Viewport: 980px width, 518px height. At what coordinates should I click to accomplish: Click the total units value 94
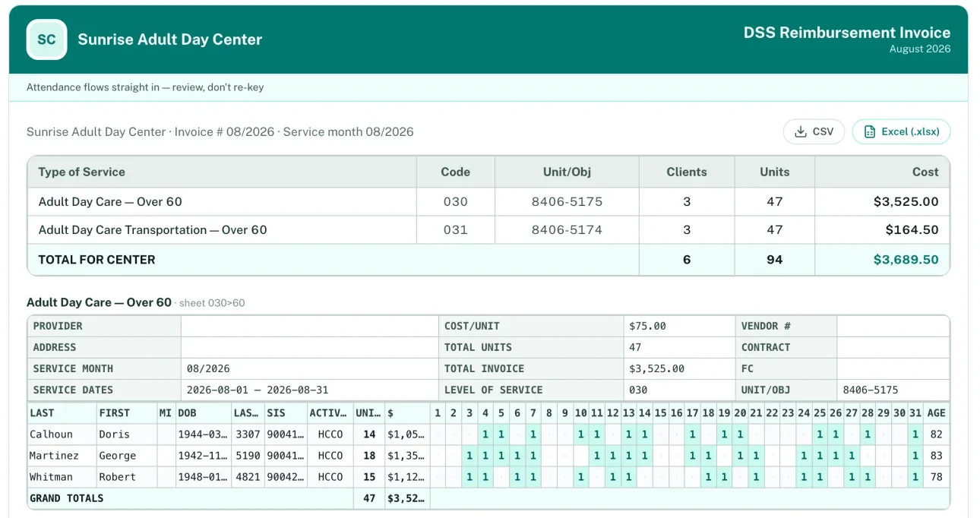pyautogui.click(x=774, y=259)
